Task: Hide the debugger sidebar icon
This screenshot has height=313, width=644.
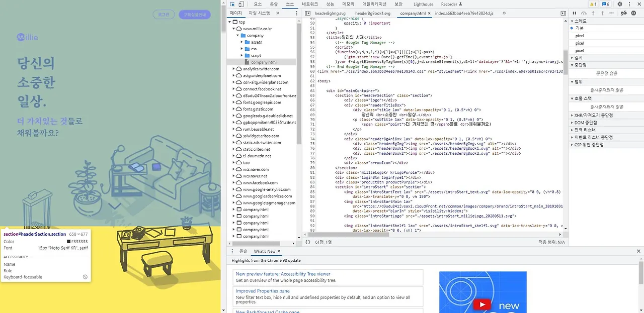Action: (x=563, y=13)
